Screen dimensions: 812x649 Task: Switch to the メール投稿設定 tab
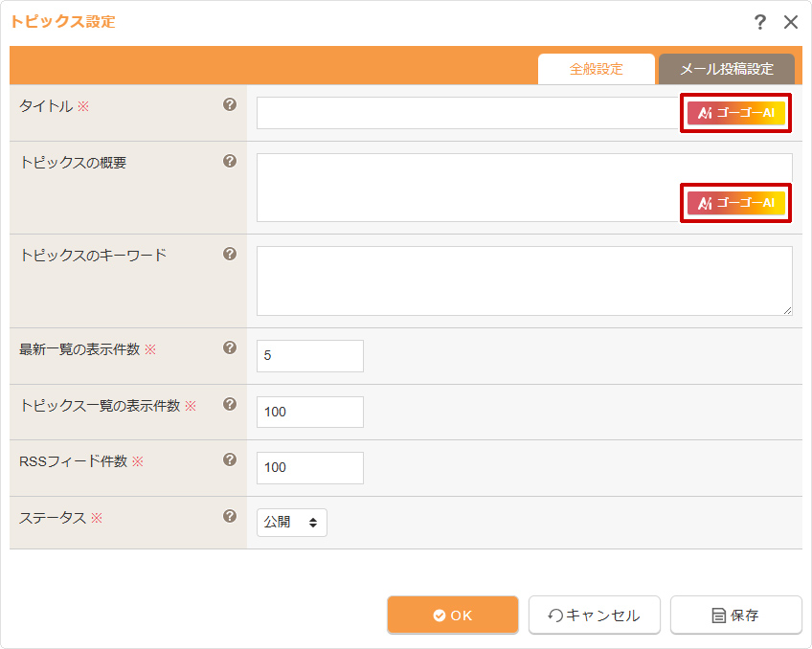tap(726, 69)
